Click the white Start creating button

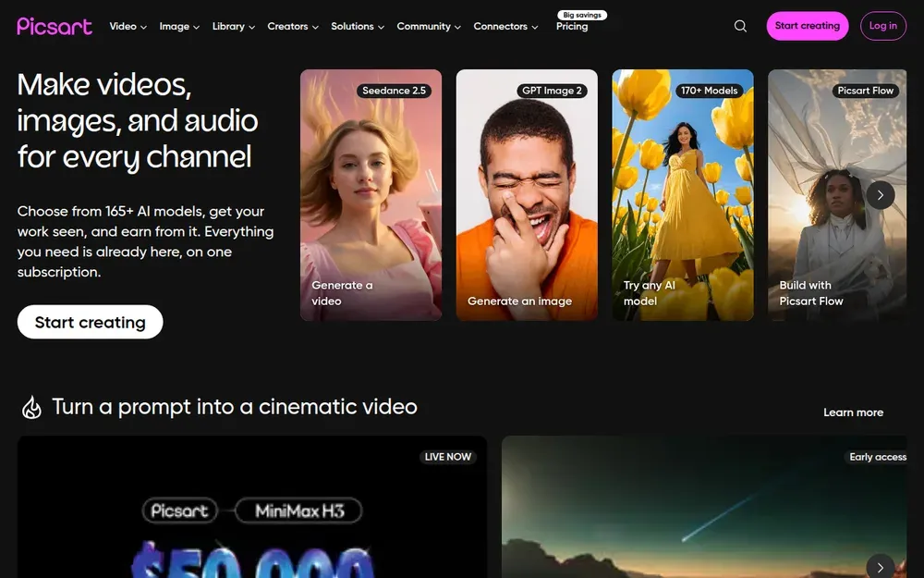click(91, 322)
